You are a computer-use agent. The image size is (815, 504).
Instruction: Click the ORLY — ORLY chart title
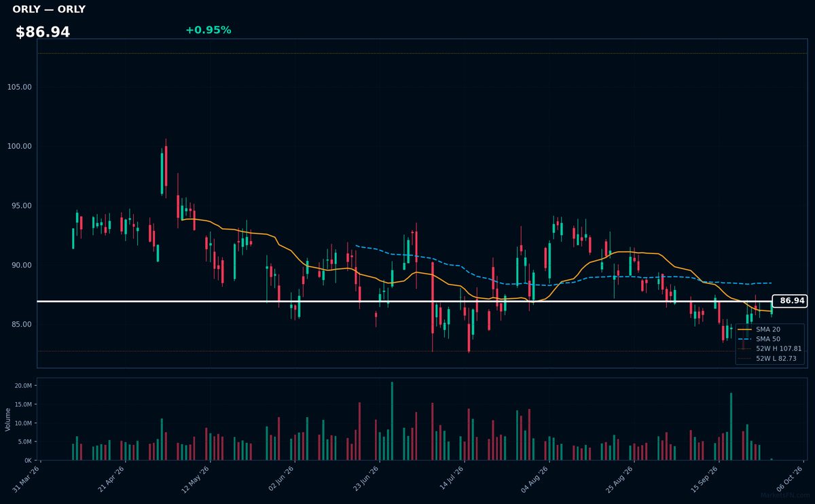click(x=49, y=10)
